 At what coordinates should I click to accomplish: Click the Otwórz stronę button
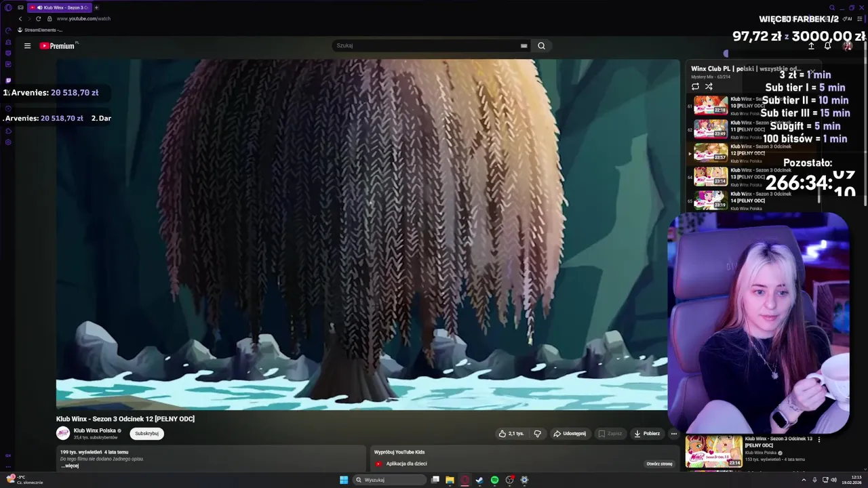pos(659,464)
